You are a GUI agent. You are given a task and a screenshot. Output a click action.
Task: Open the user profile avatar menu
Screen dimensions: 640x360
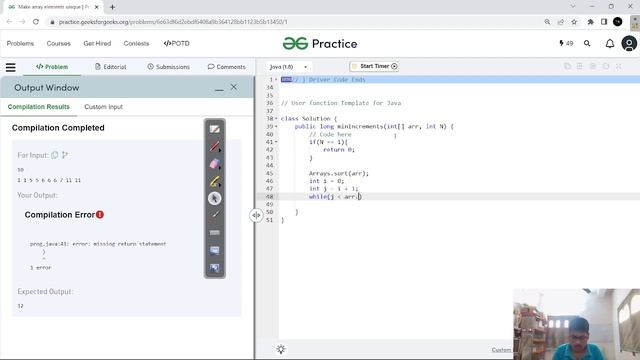coord(629,43)
